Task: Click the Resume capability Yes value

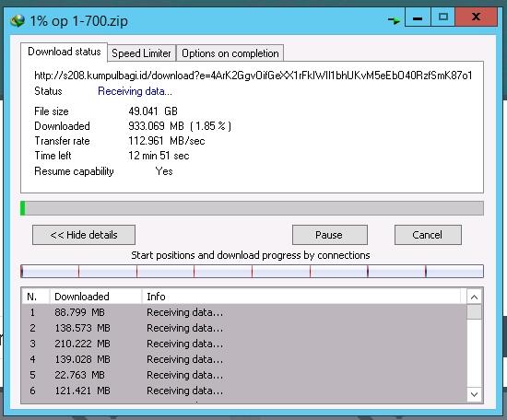Action: pyautogui.click(x=164, y=171)
